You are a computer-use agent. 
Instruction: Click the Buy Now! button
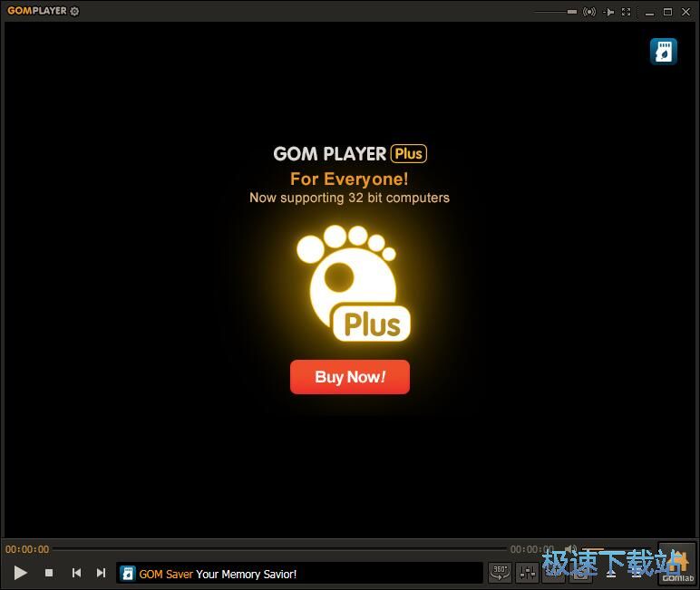tap(350, 377)
